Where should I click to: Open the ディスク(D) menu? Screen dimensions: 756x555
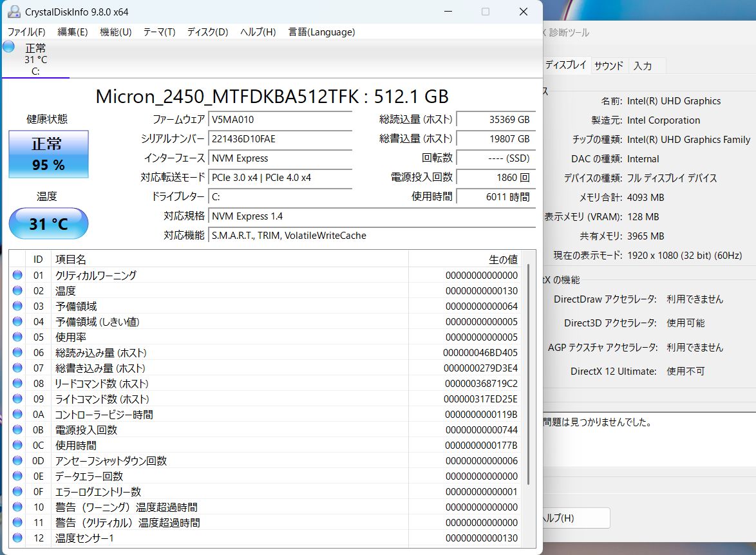[207, 32]
